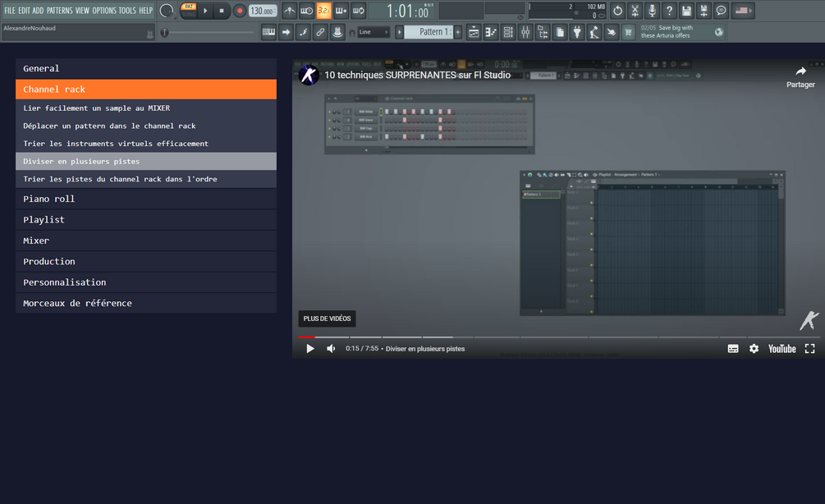Click the stamp-shaped toolbar icon
The image size is (825, 504).
pyautogui.click(x=337, y=32)
